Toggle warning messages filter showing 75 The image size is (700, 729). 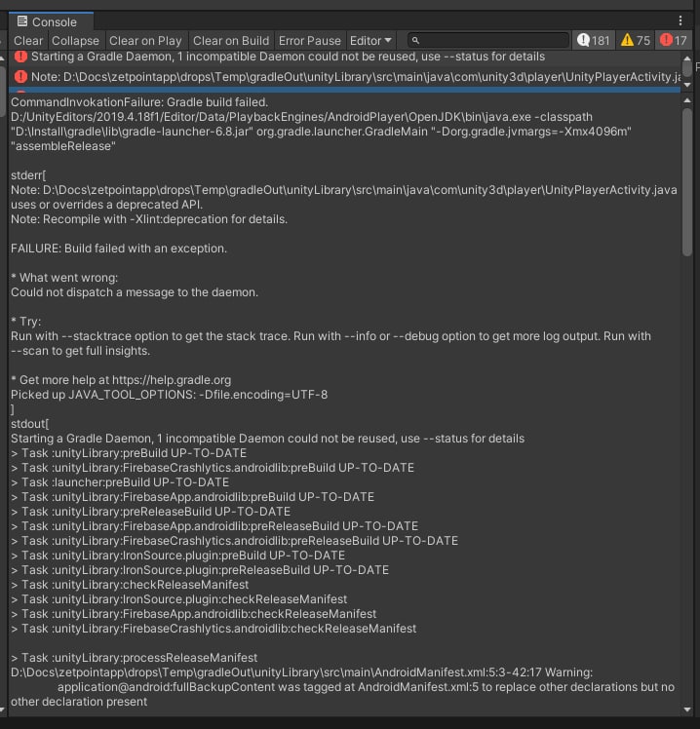click(x=635, y=41)
